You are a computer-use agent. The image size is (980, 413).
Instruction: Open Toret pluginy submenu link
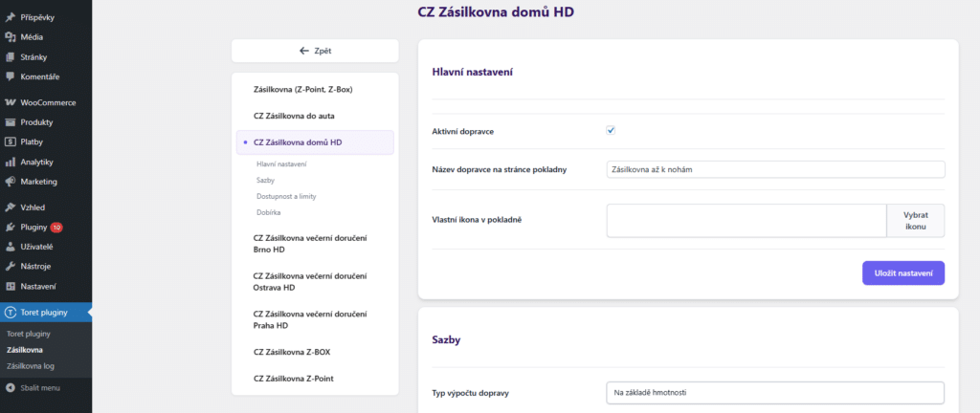click(28, 334)
